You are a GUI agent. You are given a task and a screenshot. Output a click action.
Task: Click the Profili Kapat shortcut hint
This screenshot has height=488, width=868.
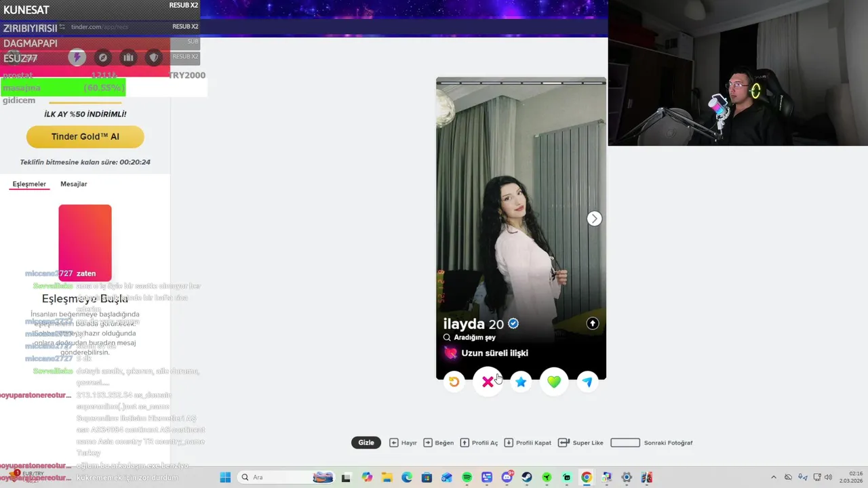click(528, 443)
